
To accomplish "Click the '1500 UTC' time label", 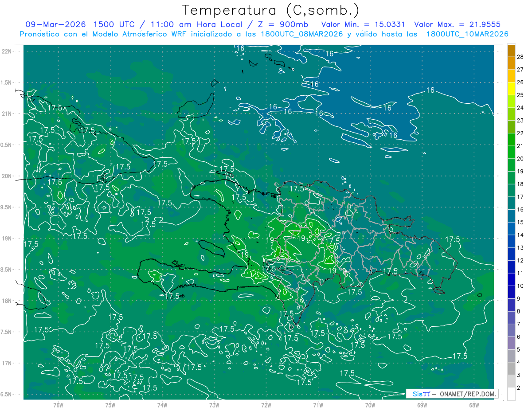I will coord(113,24).
